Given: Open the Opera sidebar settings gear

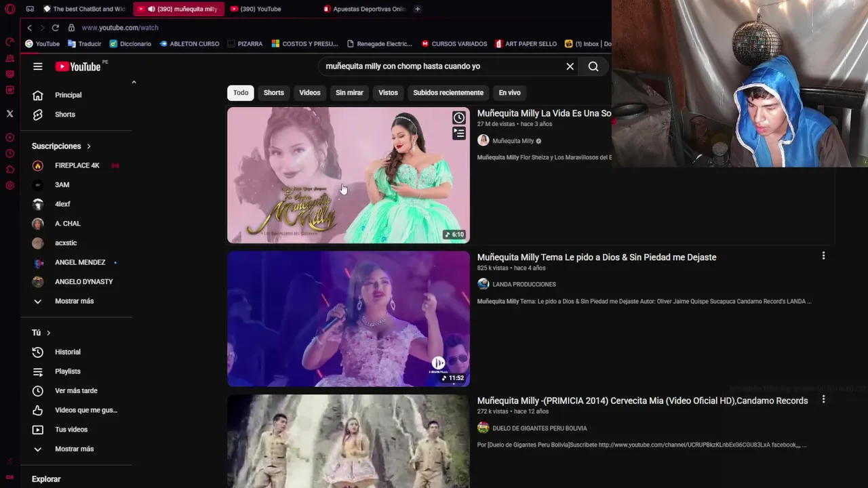Looking at the screenshot, I should tap(9, 186).
